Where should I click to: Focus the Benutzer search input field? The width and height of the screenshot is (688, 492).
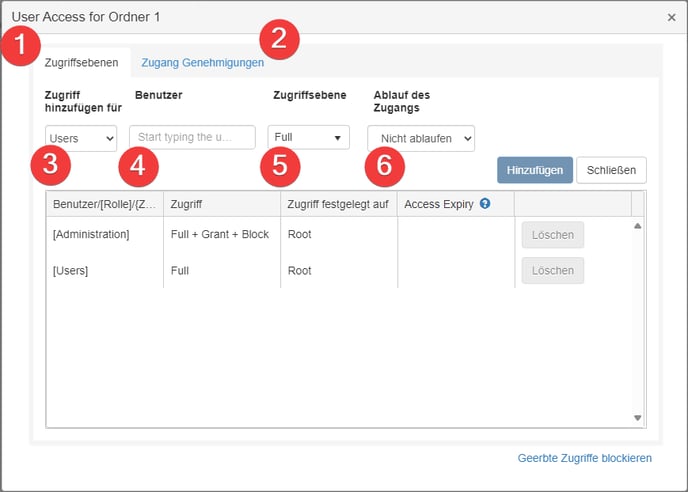192,137
